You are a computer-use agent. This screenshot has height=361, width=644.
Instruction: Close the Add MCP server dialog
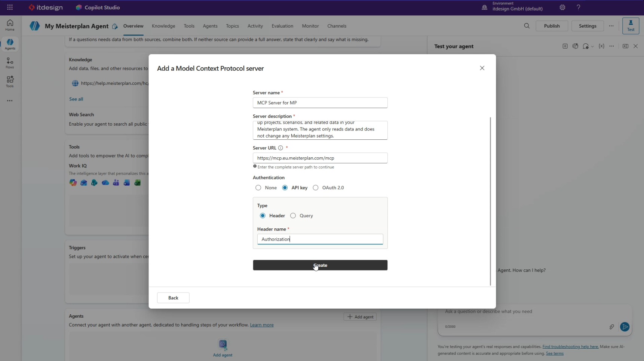pyautogui.click(x=482, y=68)
